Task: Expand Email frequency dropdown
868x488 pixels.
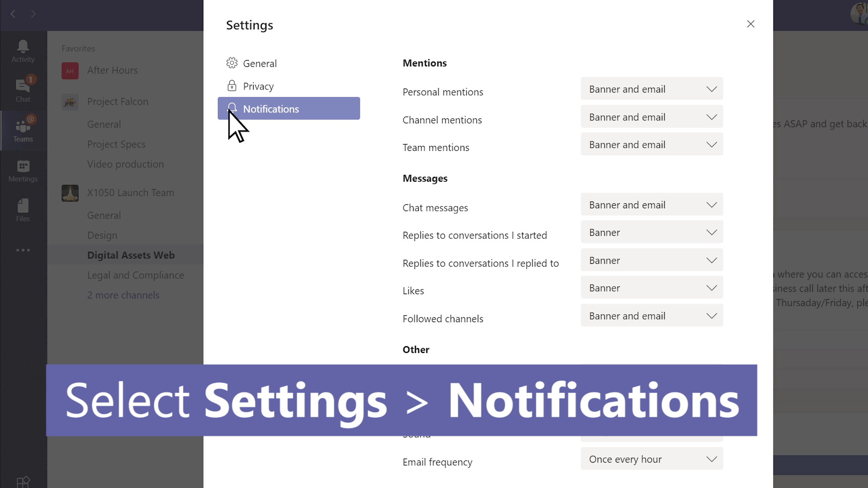Action: point(652,459)
